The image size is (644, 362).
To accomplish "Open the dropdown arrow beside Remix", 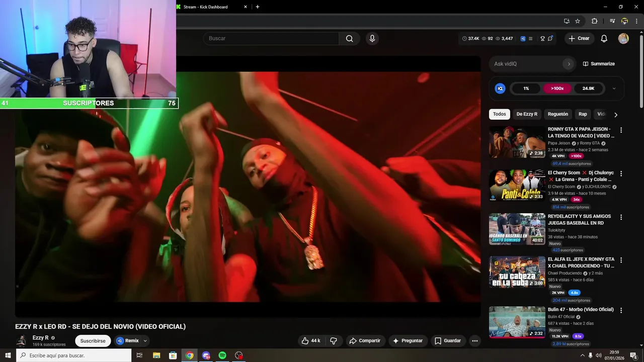I will tap(145, 341).
